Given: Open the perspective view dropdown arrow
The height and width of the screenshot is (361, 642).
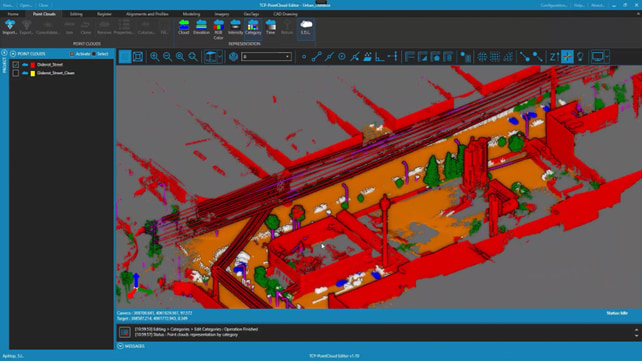Looking at the screenshot, I should point(220,56).
